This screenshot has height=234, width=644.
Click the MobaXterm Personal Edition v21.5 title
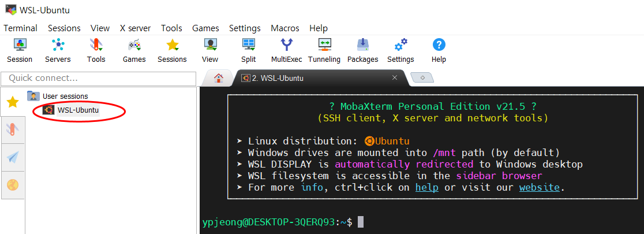pyautogui.click(x=432, y=106)
